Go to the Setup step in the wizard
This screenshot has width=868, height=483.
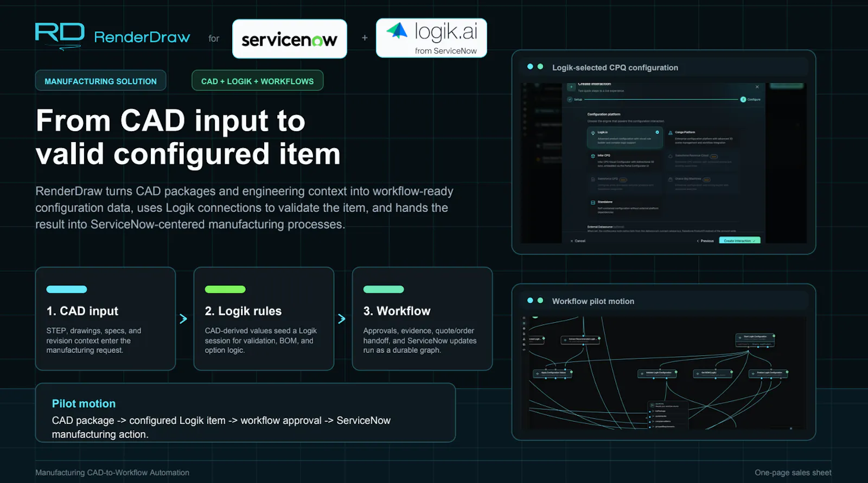(575, 100)
